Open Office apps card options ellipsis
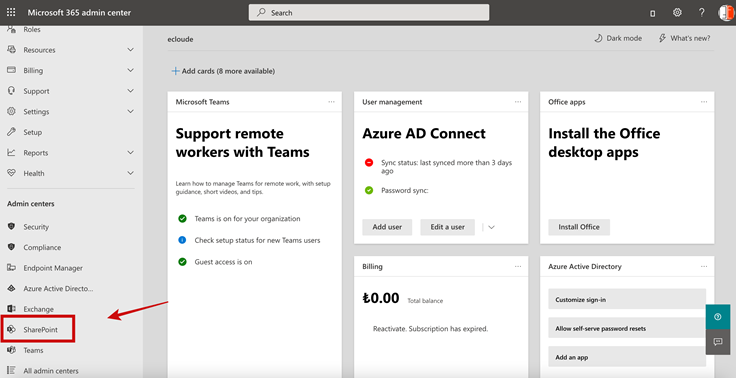The width and height of the screenshot is (736, 378). [x=704, y=102]
